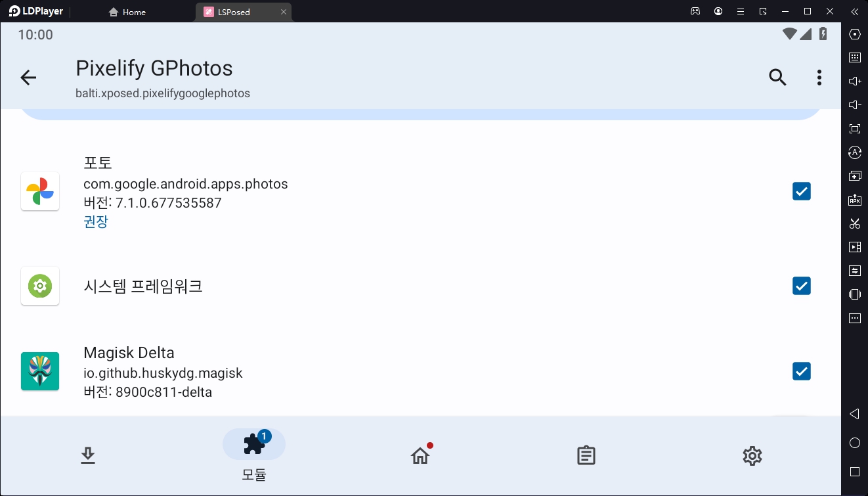Click Android recents square button
This screenshot has height=496, width=868.
pyautogui.click(x=854, y=472)
